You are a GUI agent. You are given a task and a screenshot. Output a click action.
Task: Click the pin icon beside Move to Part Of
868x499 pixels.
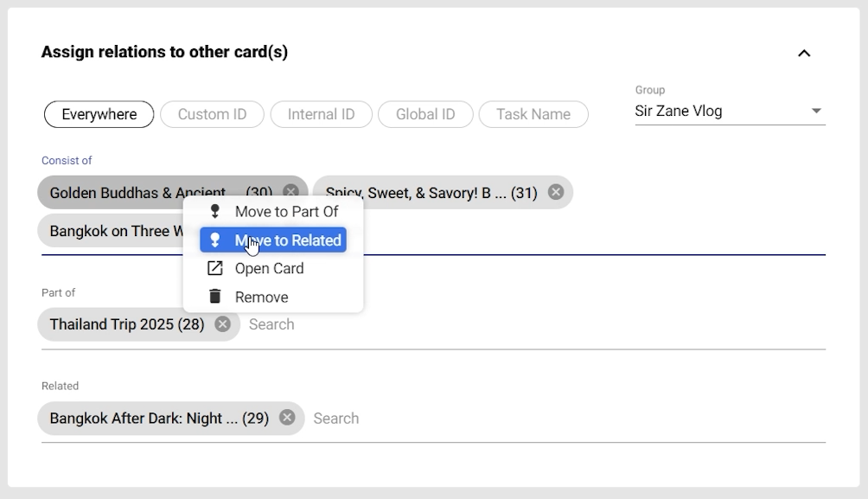215,211
